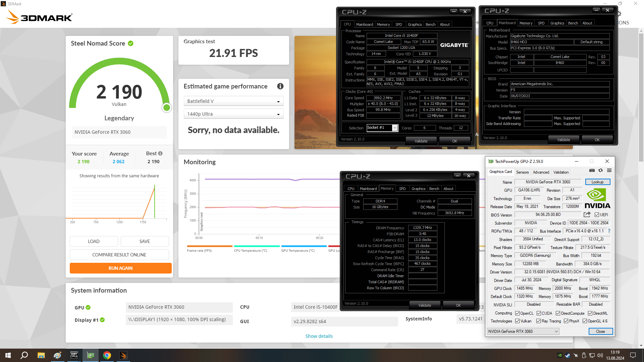Toggle the Ray Tracing checkbox
This screenshot has height=362, width=644.
pyautogui.click(x=538, y=321)
